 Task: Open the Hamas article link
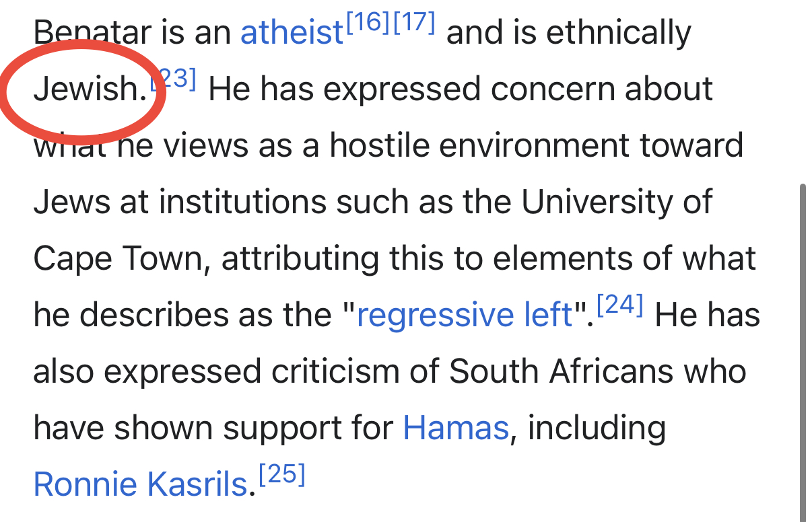pos(455,428)
